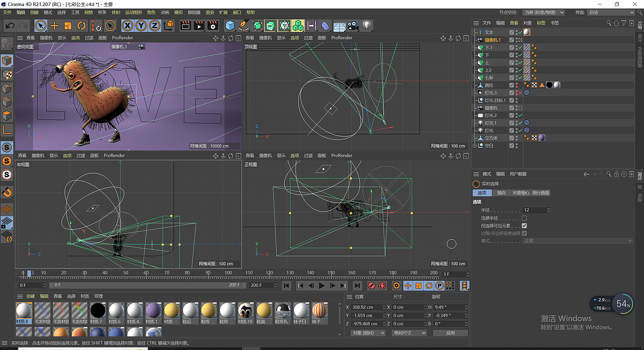Toggle visibility dots for 圆柱 object
The image size is (644, 350).
pyautogui.click(x=517, y=85)
